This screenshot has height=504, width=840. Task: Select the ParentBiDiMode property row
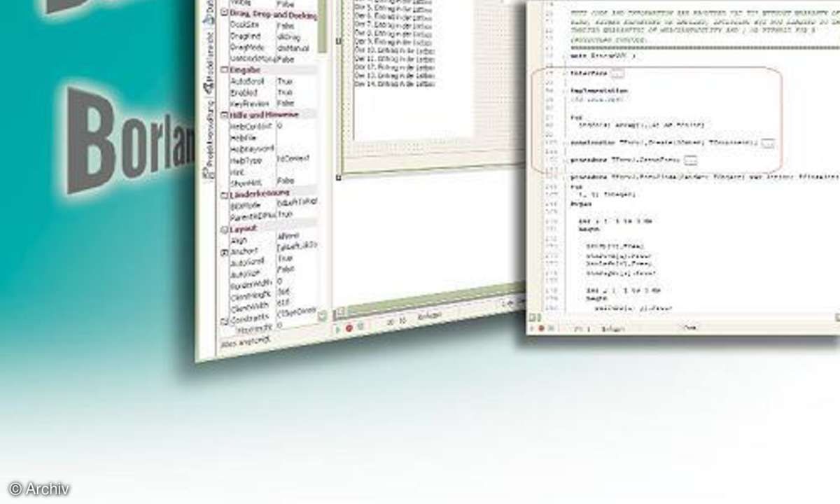(272, 215)
